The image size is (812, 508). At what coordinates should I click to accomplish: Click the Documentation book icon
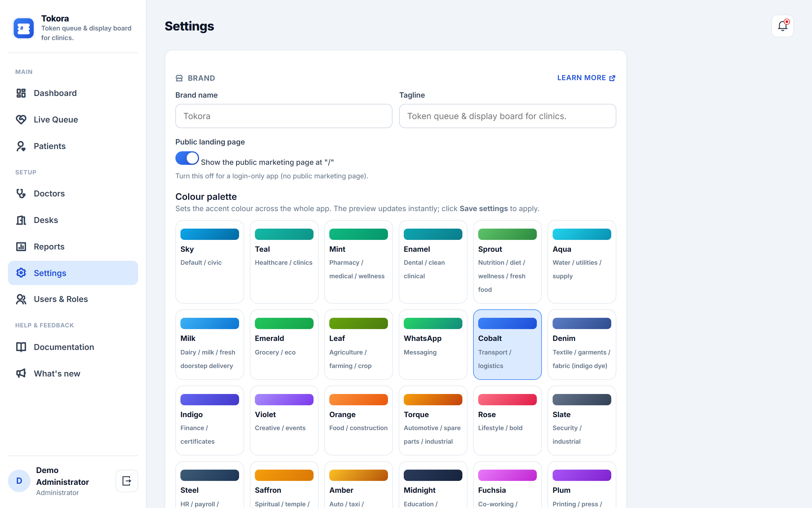click(x=21, y=347)
